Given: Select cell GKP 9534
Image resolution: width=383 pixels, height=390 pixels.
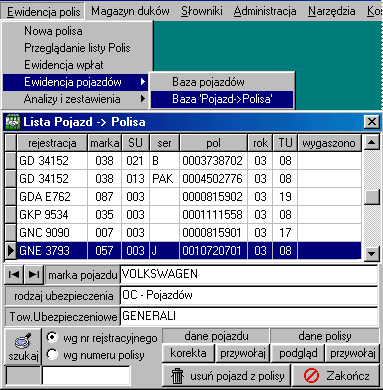Looking at the screenshot, I should [52, 215].
